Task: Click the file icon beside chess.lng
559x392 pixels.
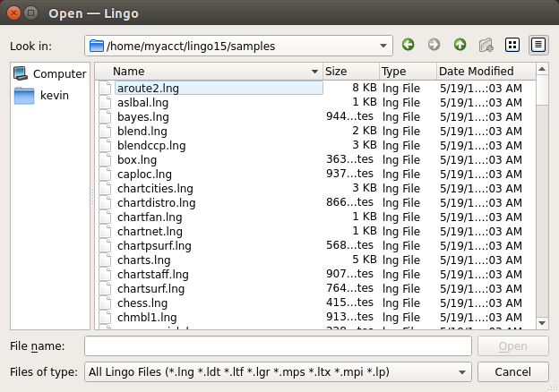Action: pos(105,303)
